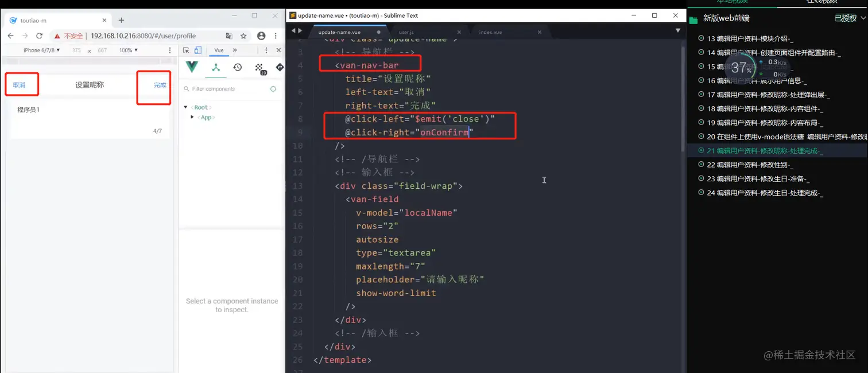
Task: Open the DevTools customize menu
Action: (266, 50)
